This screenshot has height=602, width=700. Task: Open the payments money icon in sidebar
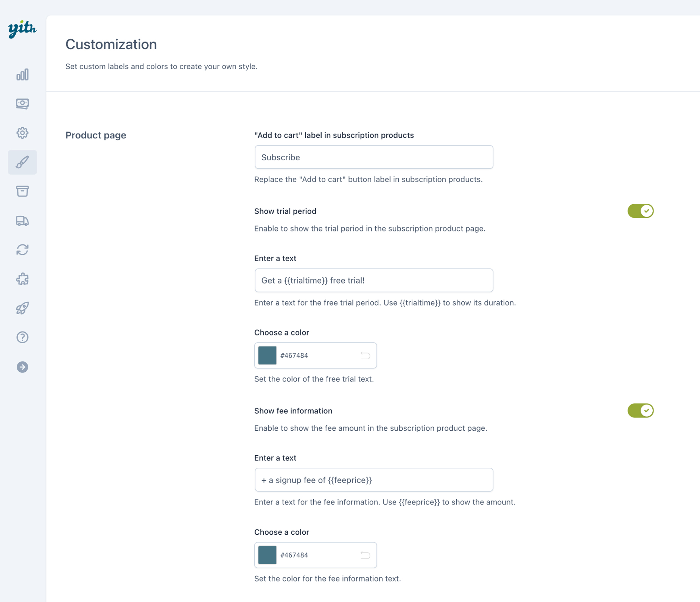click(22, 104)
